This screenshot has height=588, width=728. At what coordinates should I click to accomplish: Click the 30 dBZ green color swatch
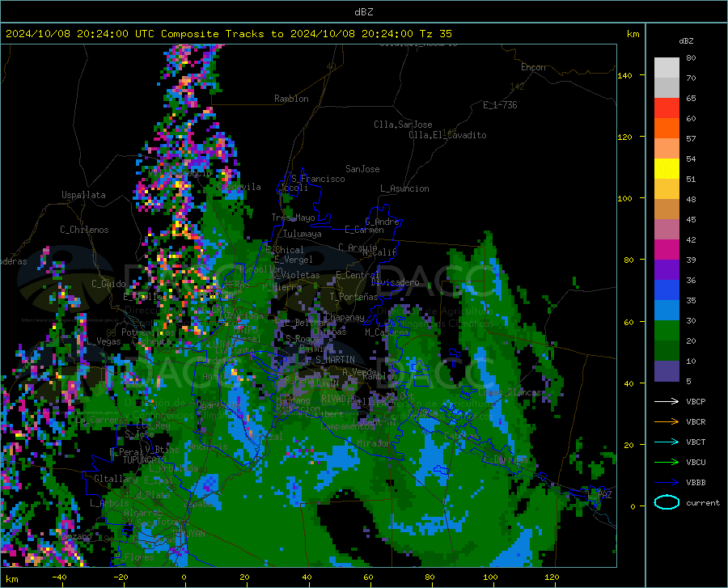click(667, 331)
